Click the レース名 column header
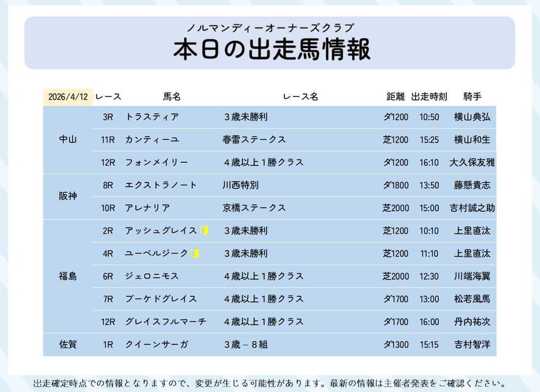 point(301,97)
